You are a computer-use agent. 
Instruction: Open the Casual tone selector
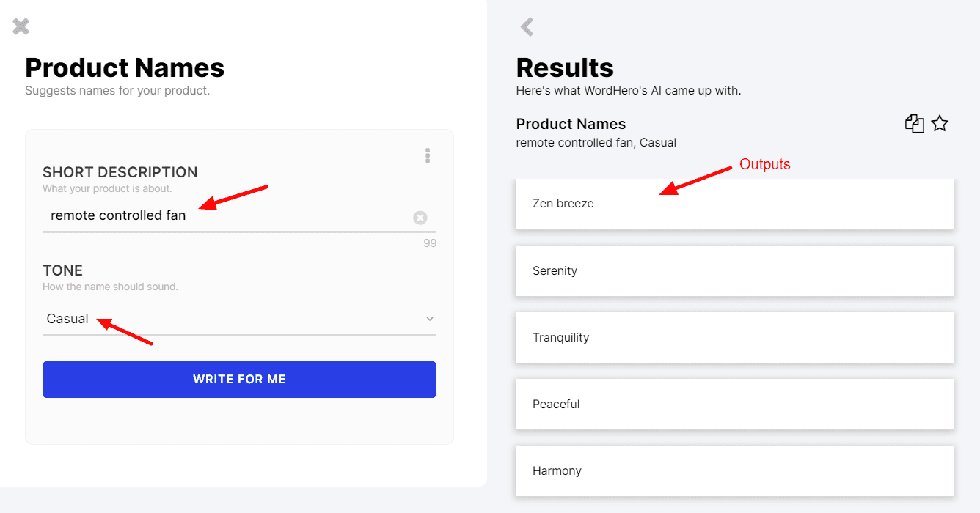[220, 319]
